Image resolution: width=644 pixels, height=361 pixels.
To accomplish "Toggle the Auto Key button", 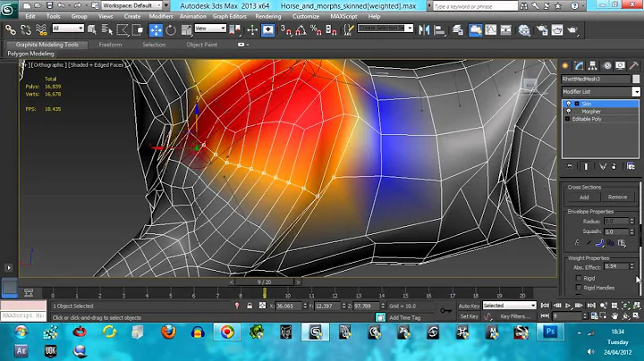I will 469,306.
